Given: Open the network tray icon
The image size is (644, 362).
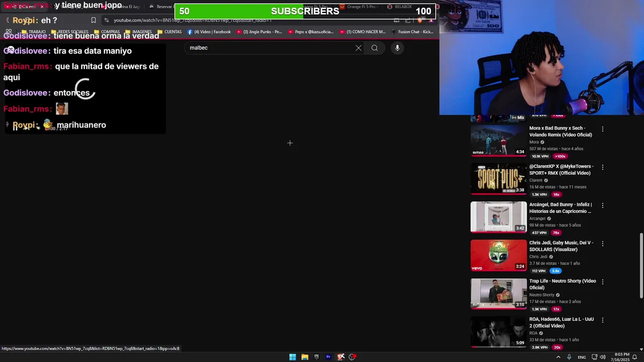Looking at the screenshot, I should 594,357.
